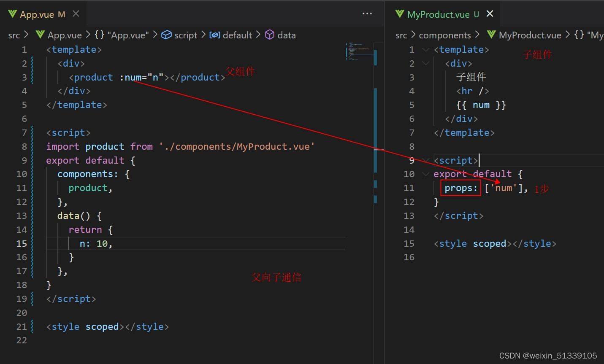This screenshot has width=604, height=364.
Task: Click line number 3 in App.vue
Action: 24,77
